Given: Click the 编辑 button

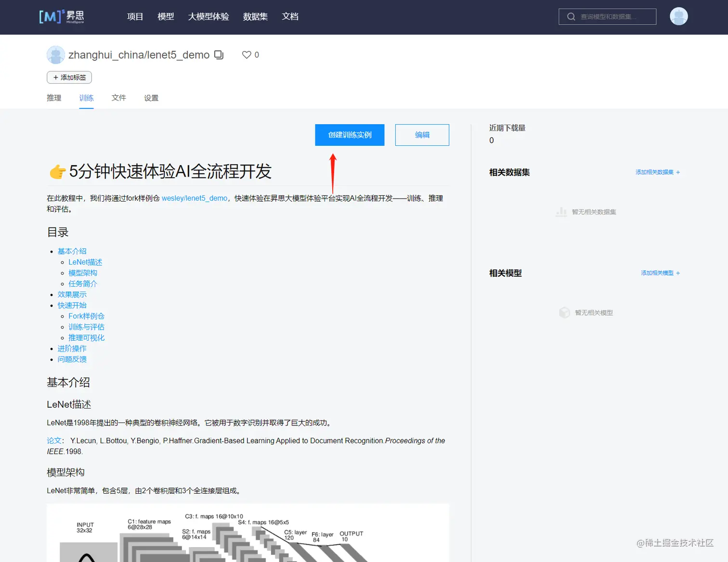Looking at the screenshot, I should click(422, 135).
